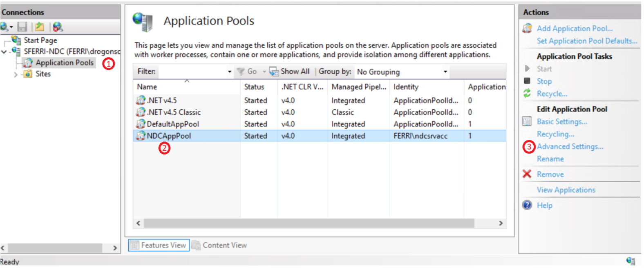Click the Stop application pool icon
Screen dimensions: 644x268
click(x=527, y=81)
